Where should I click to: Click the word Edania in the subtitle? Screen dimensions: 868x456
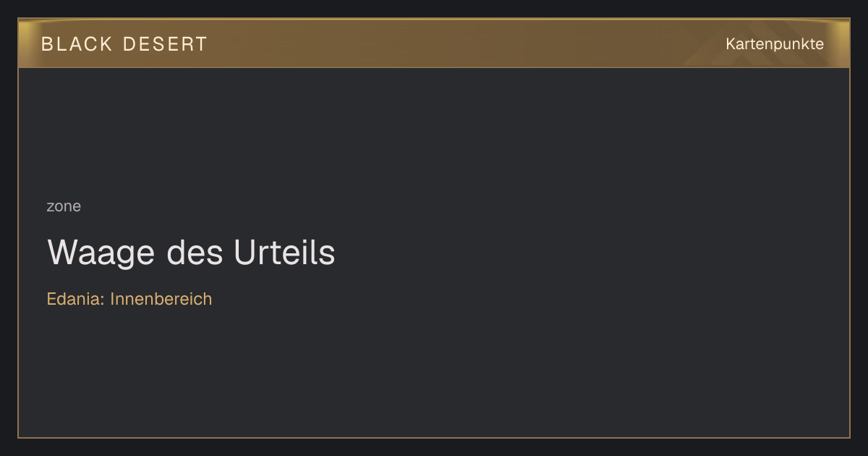pos(75,299)
